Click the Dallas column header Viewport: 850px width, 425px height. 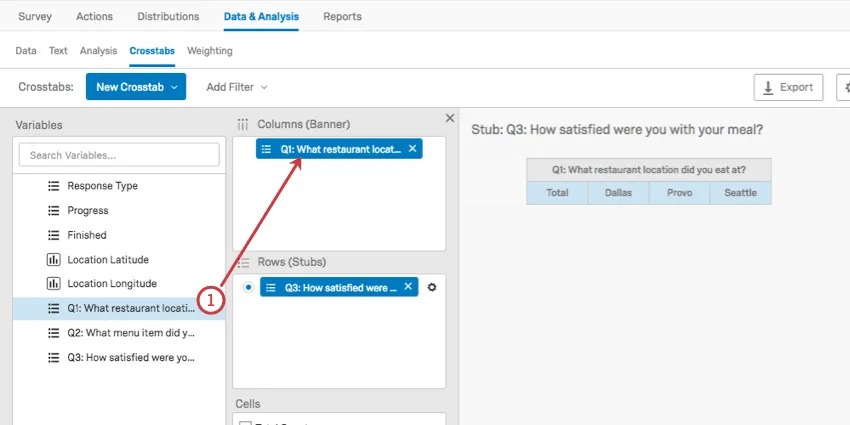(618, 193)
